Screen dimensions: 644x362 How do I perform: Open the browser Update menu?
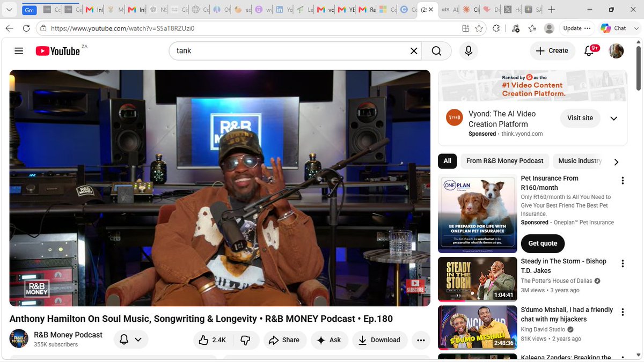577,28
